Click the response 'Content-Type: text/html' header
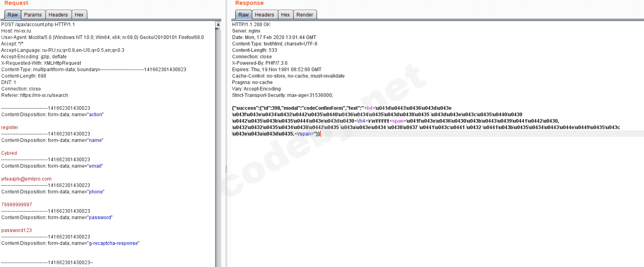Screen dimensions: 644x267 click(275, 44)
